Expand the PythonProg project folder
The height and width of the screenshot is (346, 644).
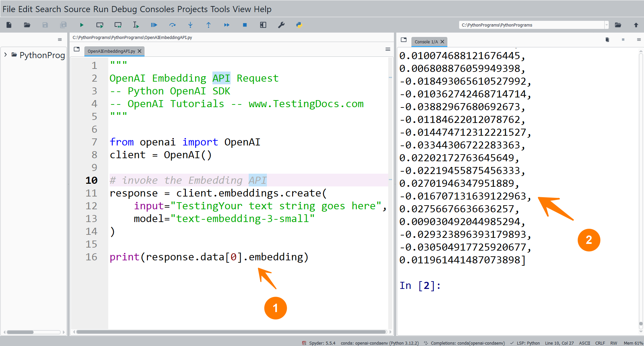pos(5,55)
